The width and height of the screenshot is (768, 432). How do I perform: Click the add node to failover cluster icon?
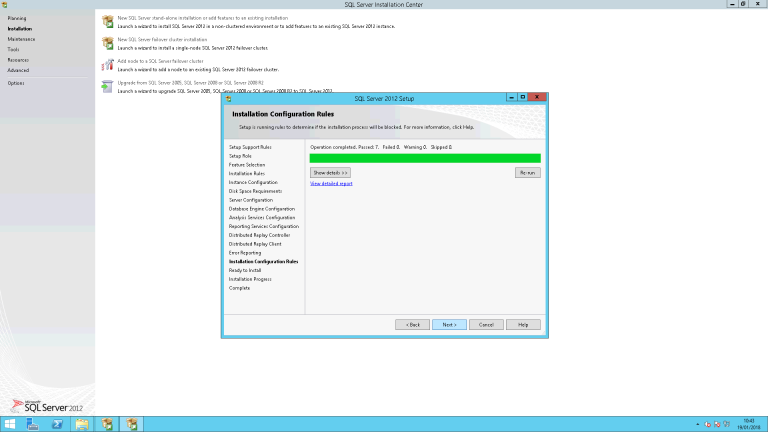click(107, 64)
